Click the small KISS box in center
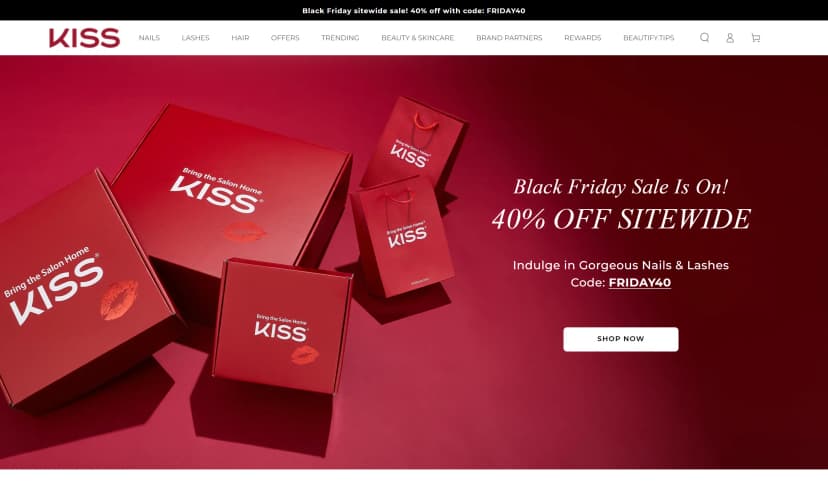Screen dimensions: 828x489 click(283, 326)
